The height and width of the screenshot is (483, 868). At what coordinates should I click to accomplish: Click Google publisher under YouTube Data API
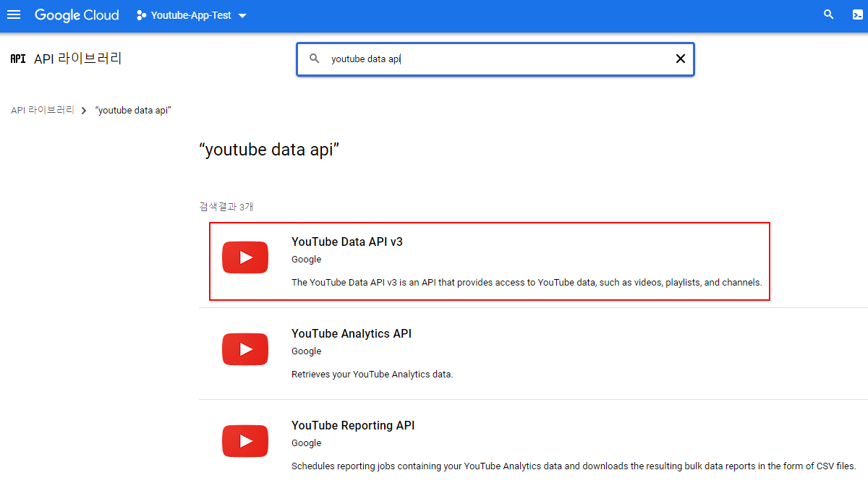pos(307,260)
